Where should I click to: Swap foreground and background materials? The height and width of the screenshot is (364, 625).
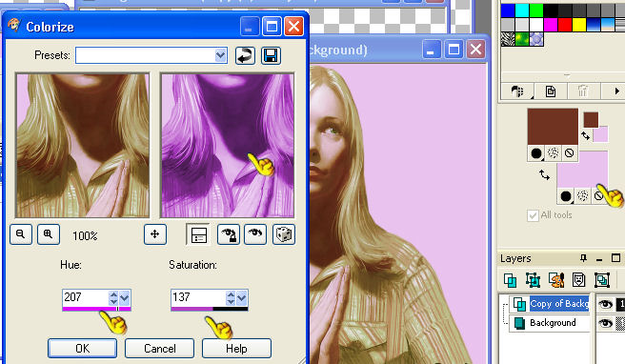(544, 174)
